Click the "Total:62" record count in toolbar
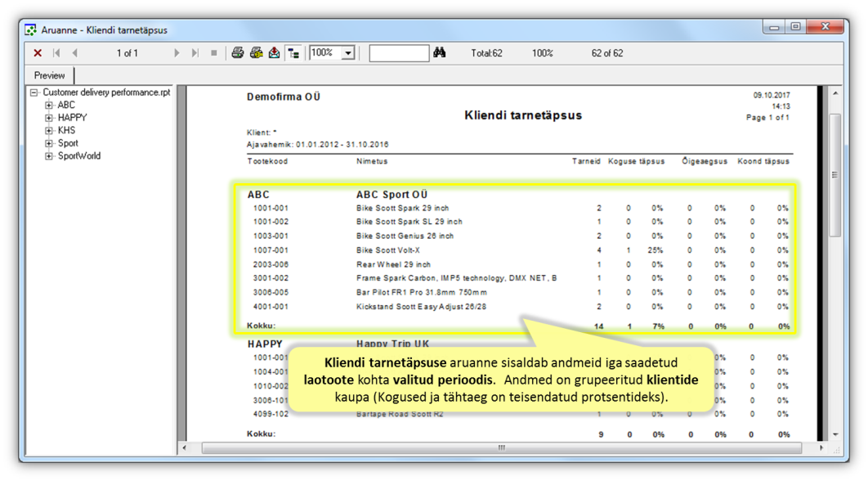 point(486,53)
